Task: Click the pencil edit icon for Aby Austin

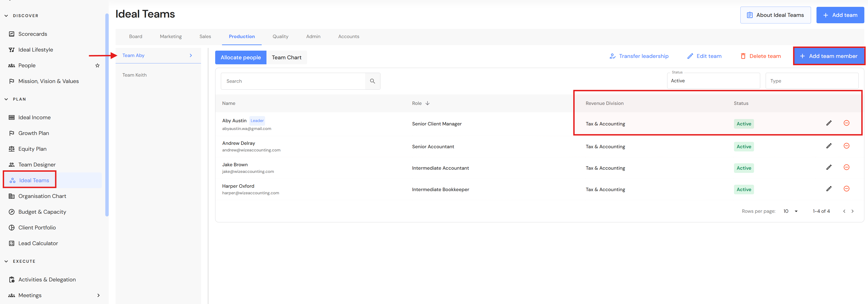Action: click(x=829, y=123)
